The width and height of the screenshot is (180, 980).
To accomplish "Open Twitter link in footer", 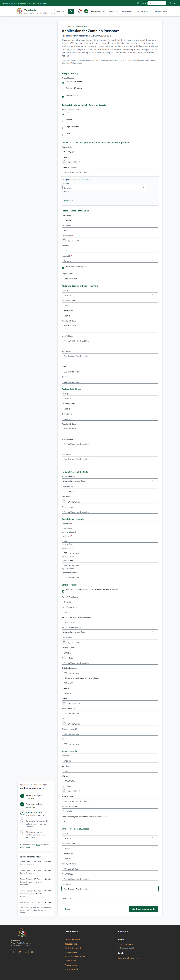I will [x=20, y=952].
